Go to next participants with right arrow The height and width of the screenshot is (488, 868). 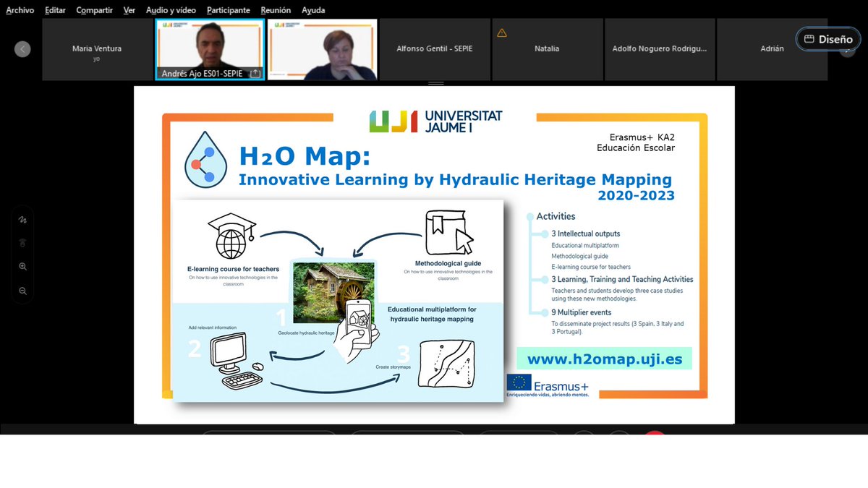click(847, 51)
